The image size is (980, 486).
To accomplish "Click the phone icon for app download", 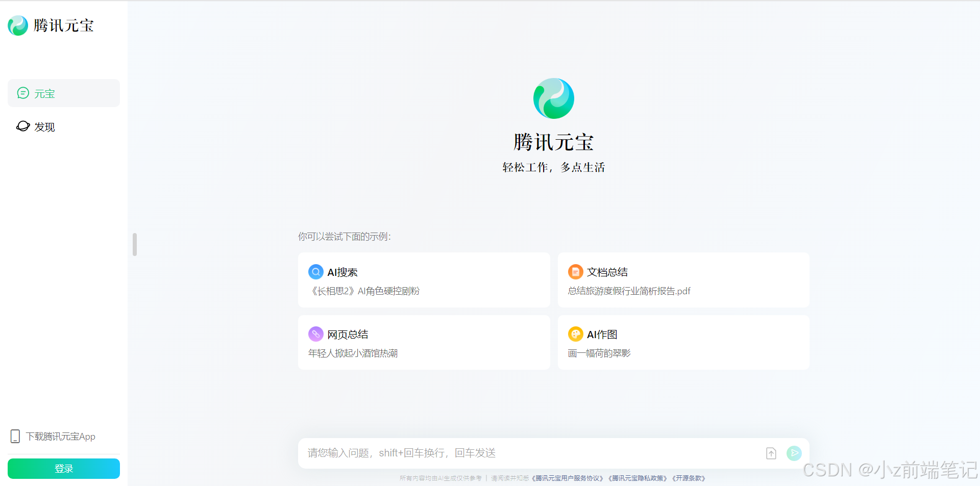I will click(15, 436).
